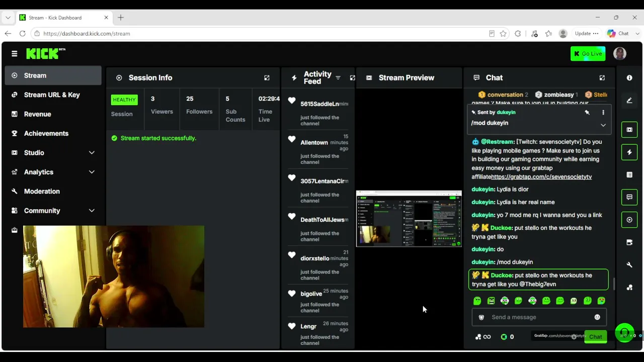The image size is (644, 362).
Task: Open the user profile avatar in Kick header
Action: click(x=620, y=53)
